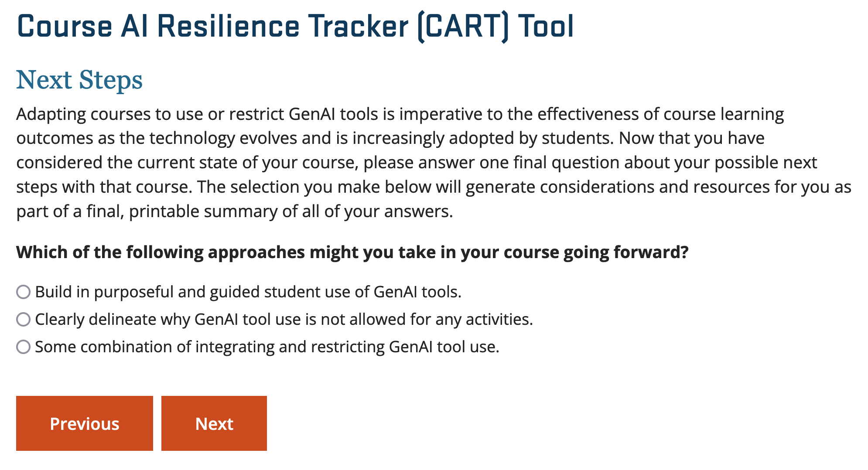Choose the 'Clearly delineate why GenAI' radio option
Viewport: 868px width, 470px height.
(x=23, y=319)
